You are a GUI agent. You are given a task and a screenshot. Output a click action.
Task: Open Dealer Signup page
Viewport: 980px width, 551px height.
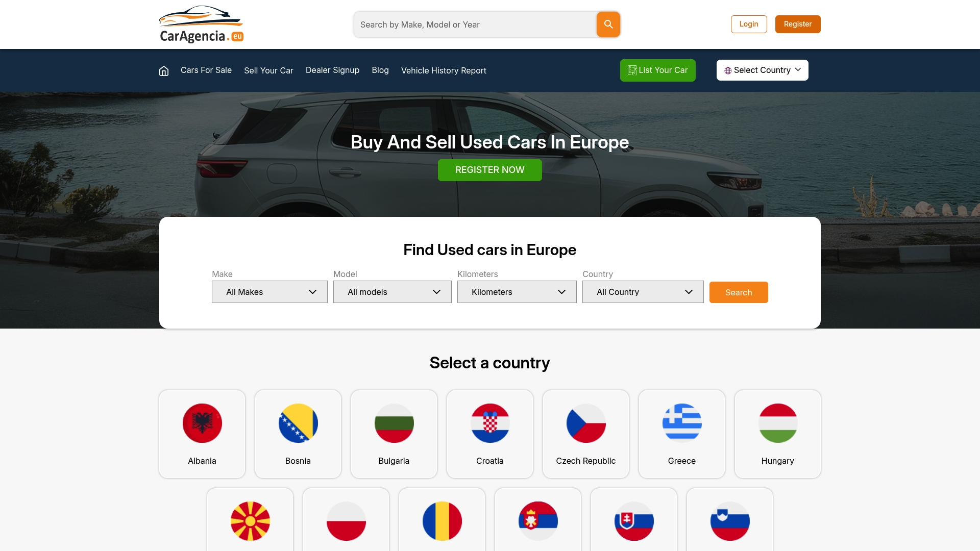tap(332, 70)
